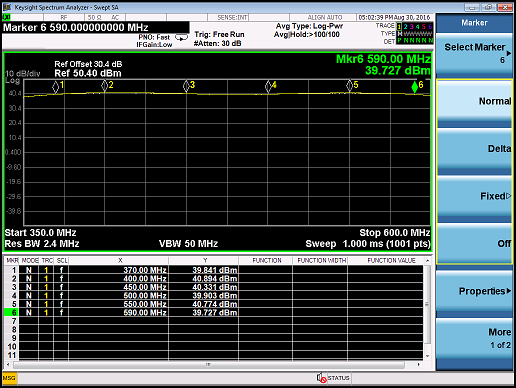Click the Marker 6 frequency entry field
This screenshot has width=516, height=388.
96,27
